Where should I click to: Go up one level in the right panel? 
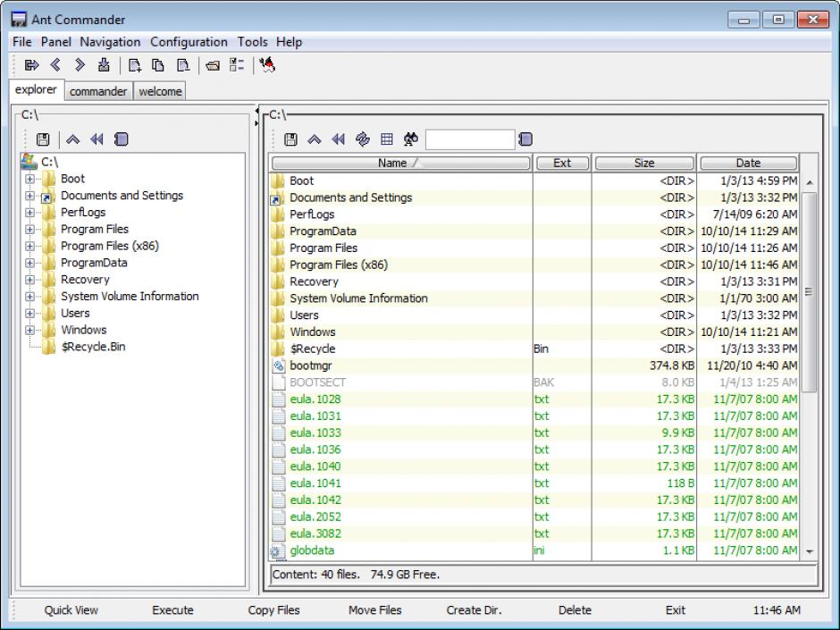(x=315, y=139)
